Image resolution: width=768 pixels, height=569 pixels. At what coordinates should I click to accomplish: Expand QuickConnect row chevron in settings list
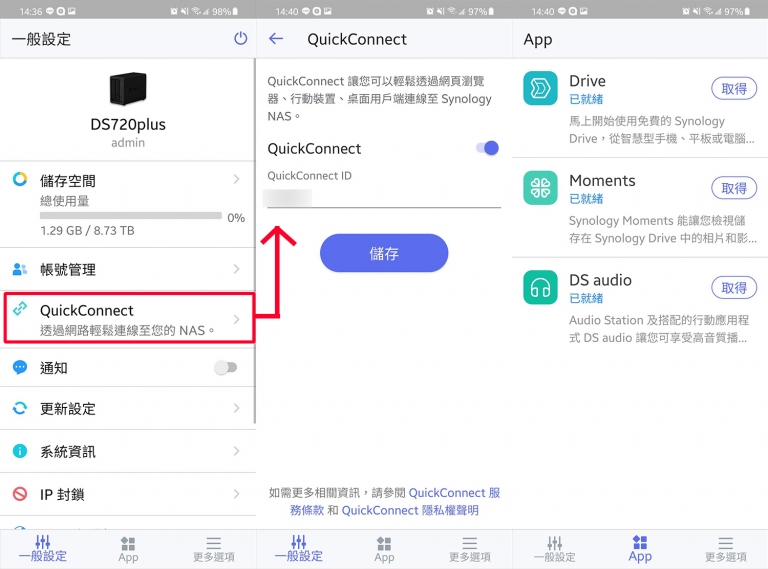point(237,319)
